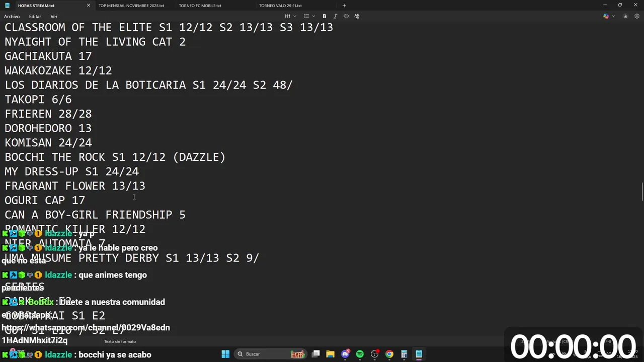Viewport: 644px width, 362px height.
Task: Click the Buscar search box on taskbar
Action: (x=271, y=354)
